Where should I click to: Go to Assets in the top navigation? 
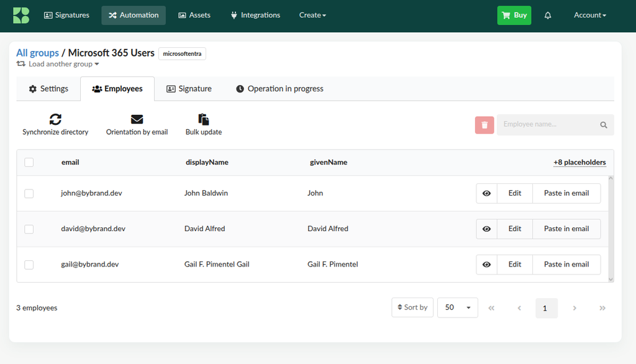coord(194,16)
